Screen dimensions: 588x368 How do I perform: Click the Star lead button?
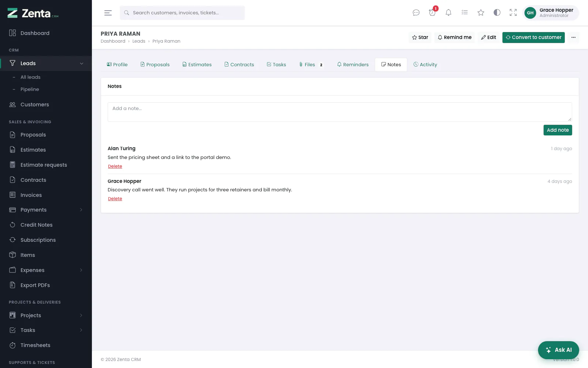click(420, 37)
